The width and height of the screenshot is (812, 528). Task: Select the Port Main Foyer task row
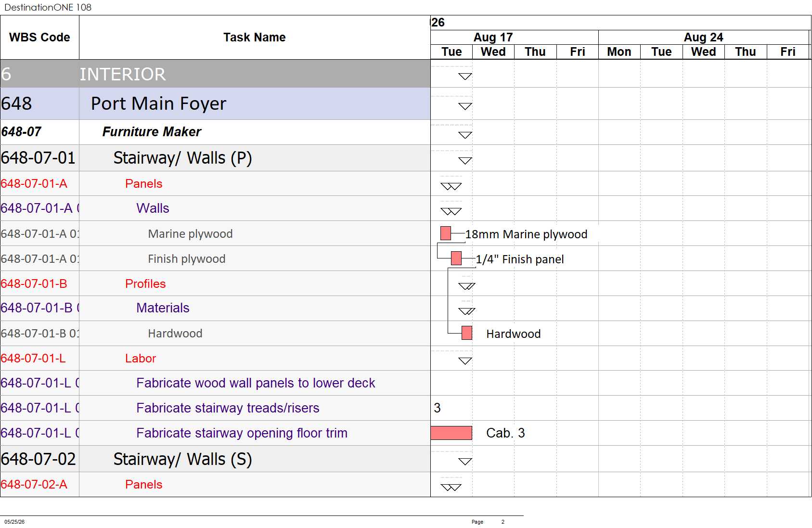[x=215, y=103]
